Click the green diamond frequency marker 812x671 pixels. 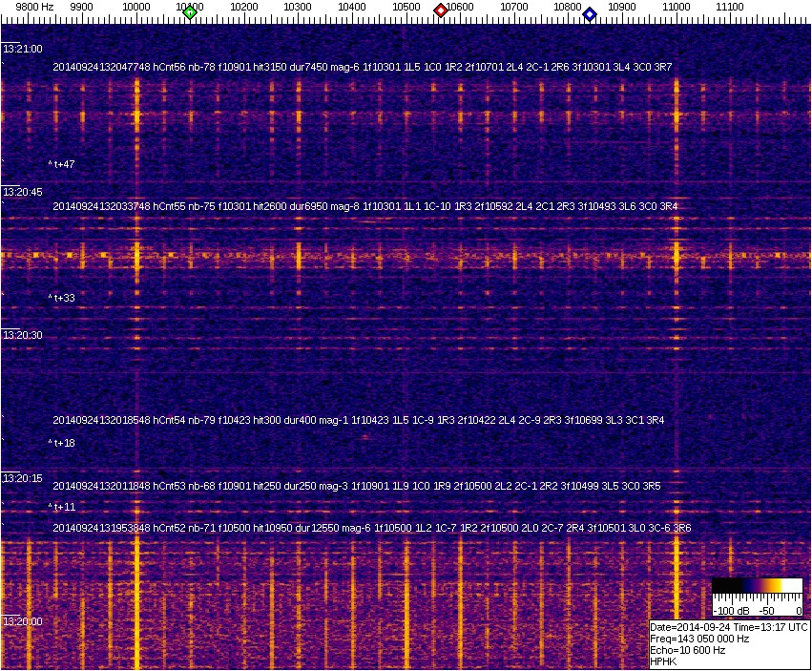click(190, 12)
